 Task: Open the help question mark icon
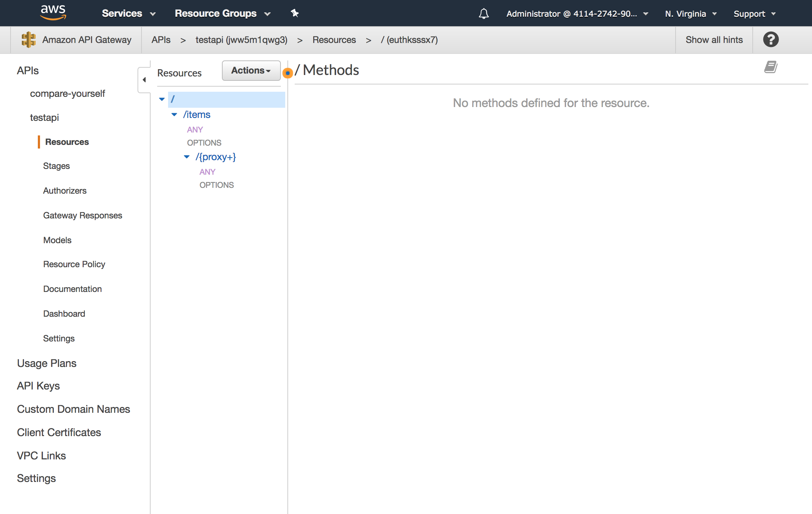[x=771, y=40]
